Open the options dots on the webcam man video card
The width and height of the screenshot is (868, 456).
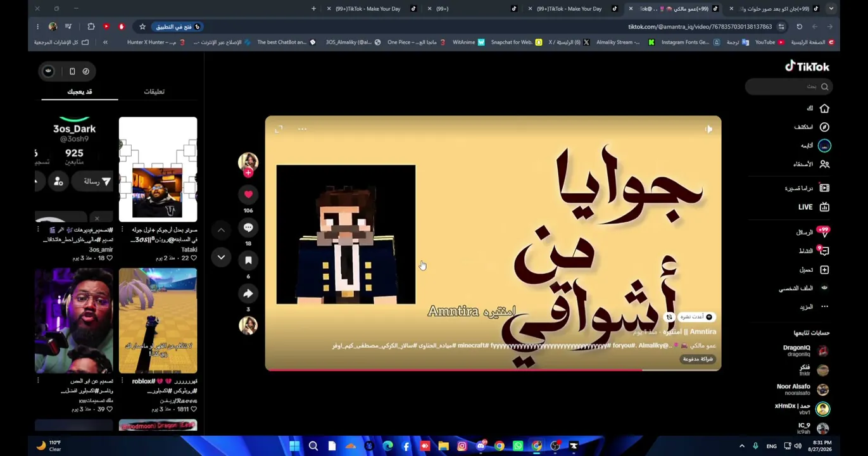38,381
